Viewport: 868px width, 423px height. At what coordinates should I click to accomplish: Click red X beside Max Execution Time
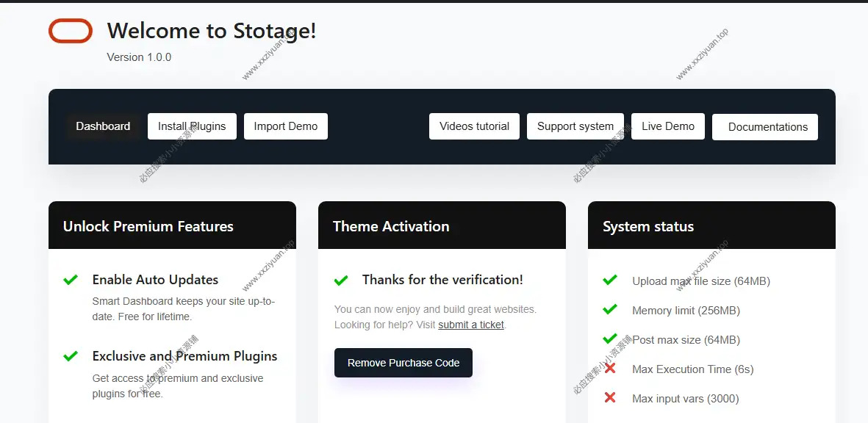coord(610,369)
